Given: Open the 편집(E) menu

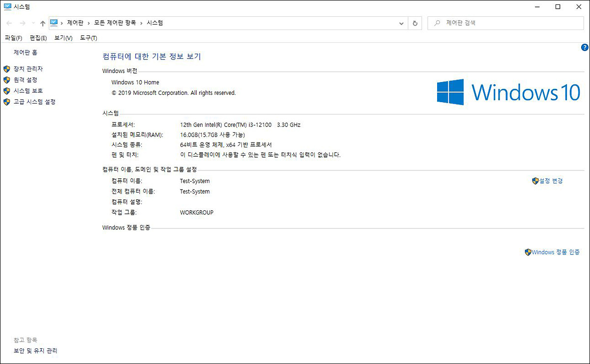Looking at the screenshot, I should 38,38.
